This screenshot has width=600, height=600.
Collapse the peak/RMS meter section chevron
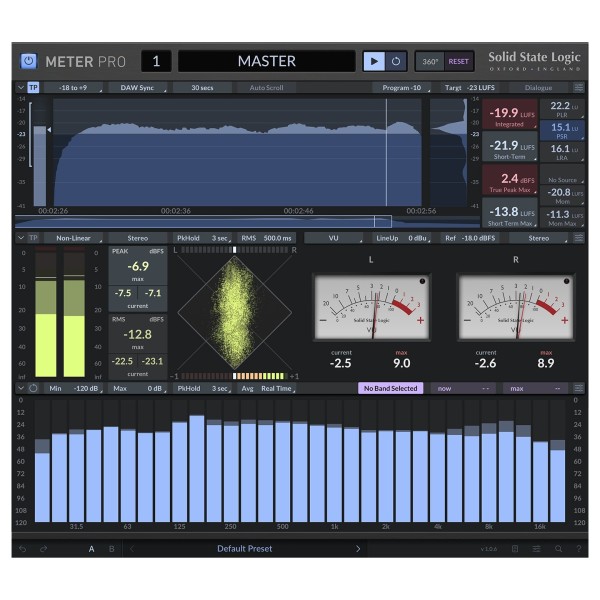coord(21,238)
